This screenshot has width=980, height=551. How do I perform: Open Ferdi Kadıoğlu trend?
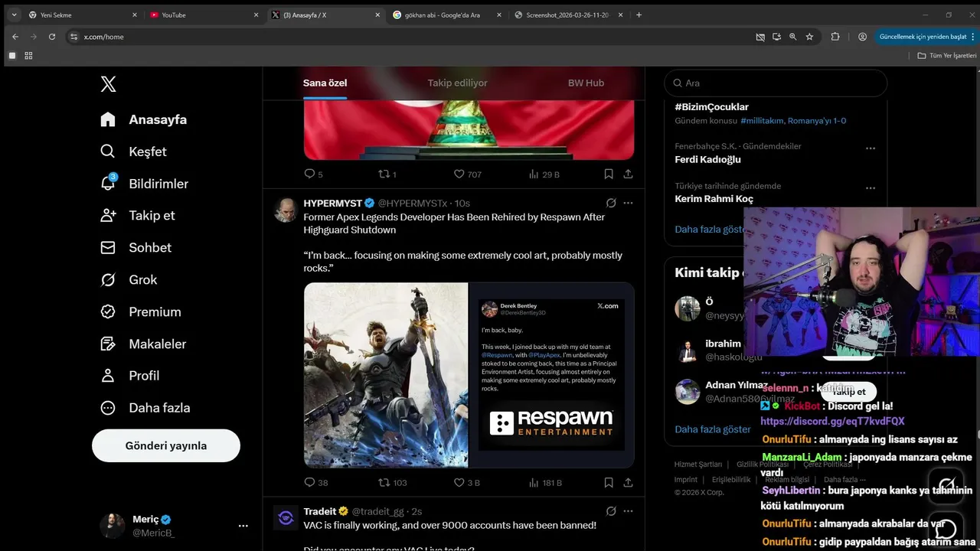click(x=707, y=159)
